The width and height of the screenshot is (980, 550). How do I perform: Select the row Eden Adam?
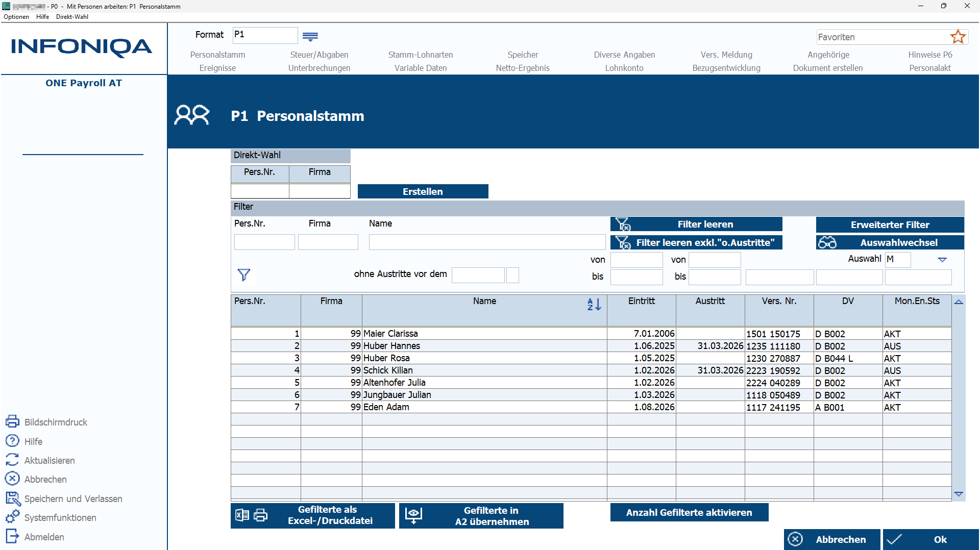pos(591,407)
